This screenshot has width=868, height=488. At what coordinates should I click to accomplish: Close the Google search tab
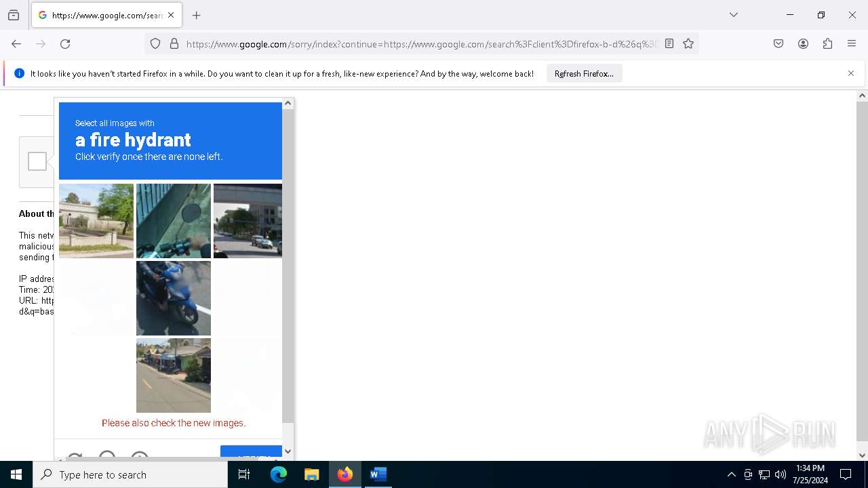pos(171,15)
